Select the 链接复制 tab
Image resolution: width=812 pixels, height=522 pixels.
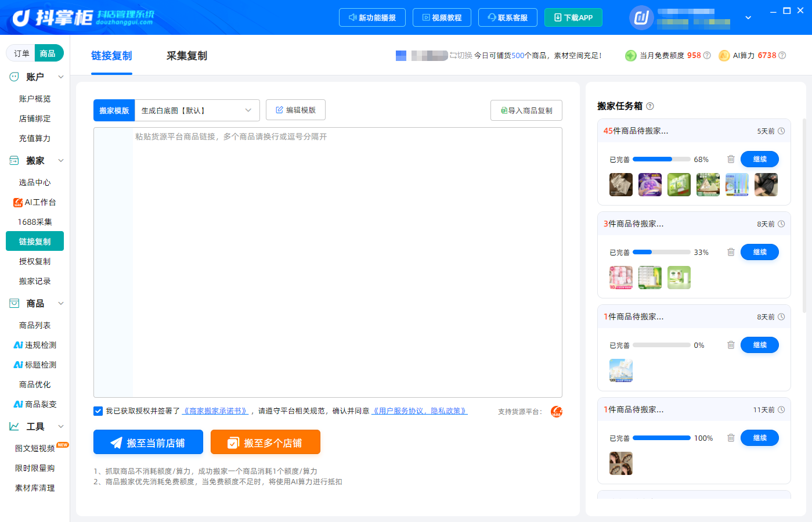click(111, 56)
